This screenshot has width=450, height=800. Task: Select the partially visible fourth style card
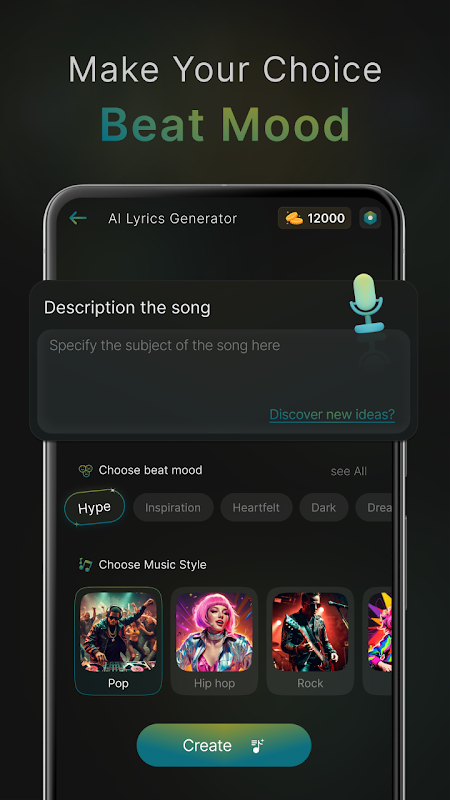point(378,641)
